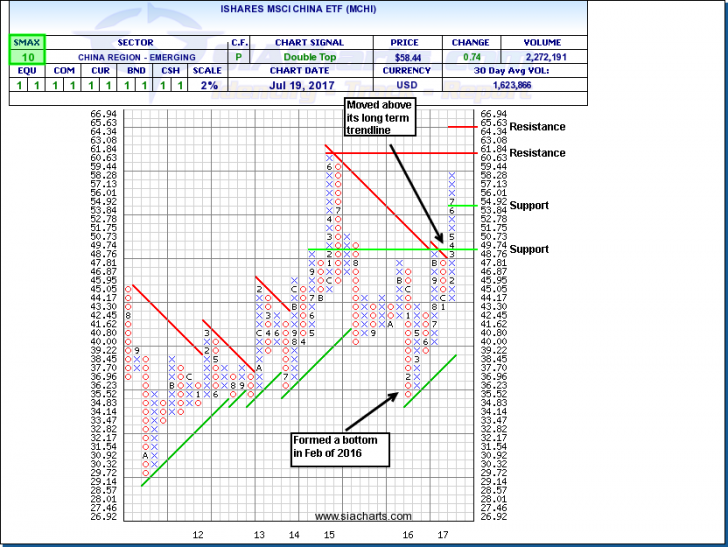The width and height of the screenshot is (728, 547).
Task: Click the top red Resistance legend line
Action: pyautogui.click(x=490, y=127)
